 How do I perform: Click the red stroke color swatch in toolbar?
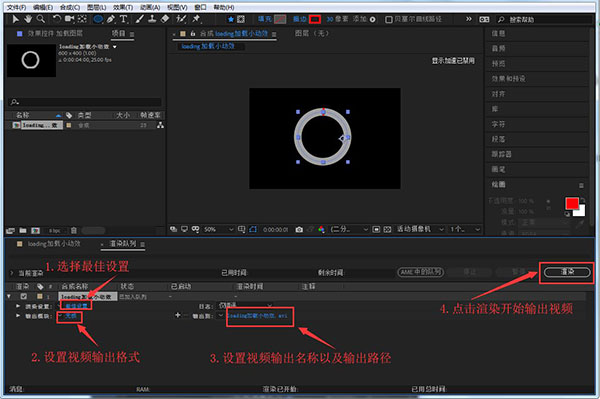tap(315, 19)
